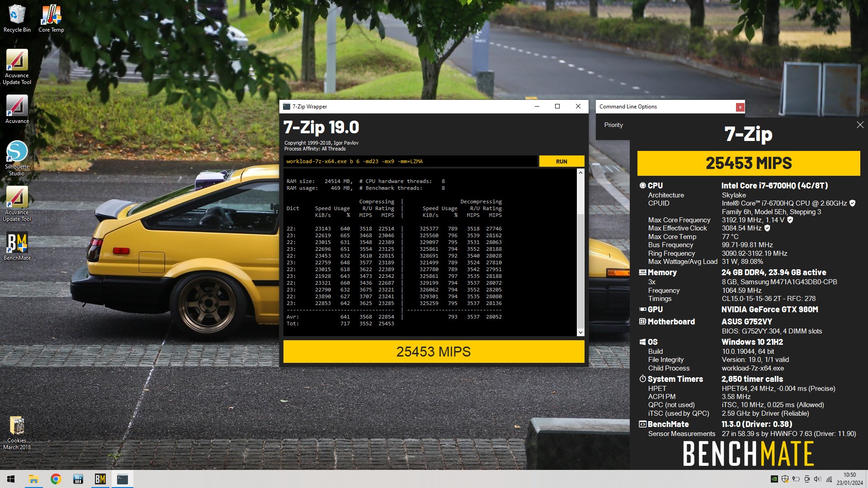This screenshot has width=868, height=488.
Task: Launch Google Chrome from the taskbar
Action: [56, 479]
